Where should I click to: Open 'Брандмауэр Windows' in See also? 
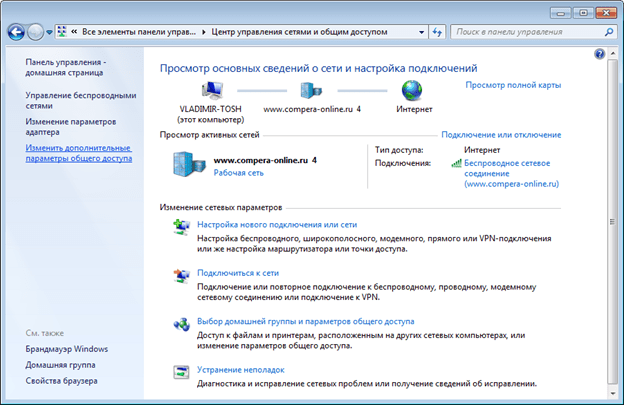click(66, 349)
